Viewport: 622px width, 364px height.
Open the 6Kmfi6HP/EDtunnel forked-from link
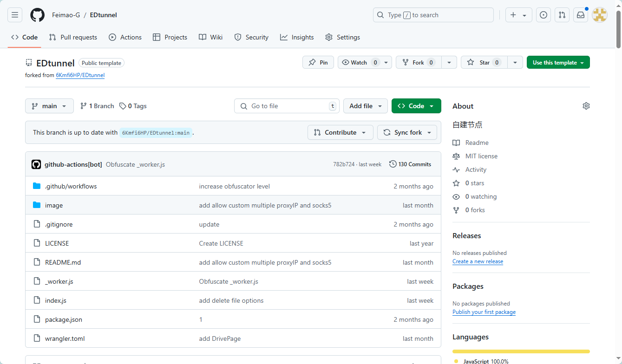(x=80, y=75)
